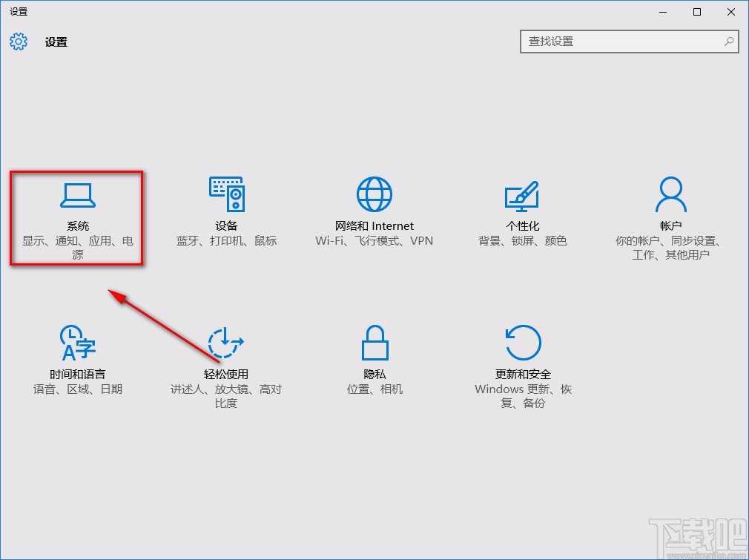Open the 个性化 (Personalization) tile
749x560 pixels.
point(523,211)
